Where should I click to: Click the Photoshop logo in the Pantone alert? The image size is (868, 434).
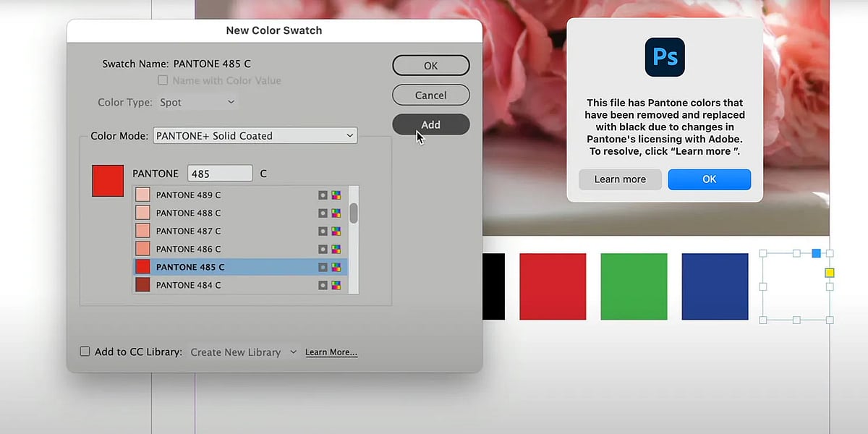[664, 57]
